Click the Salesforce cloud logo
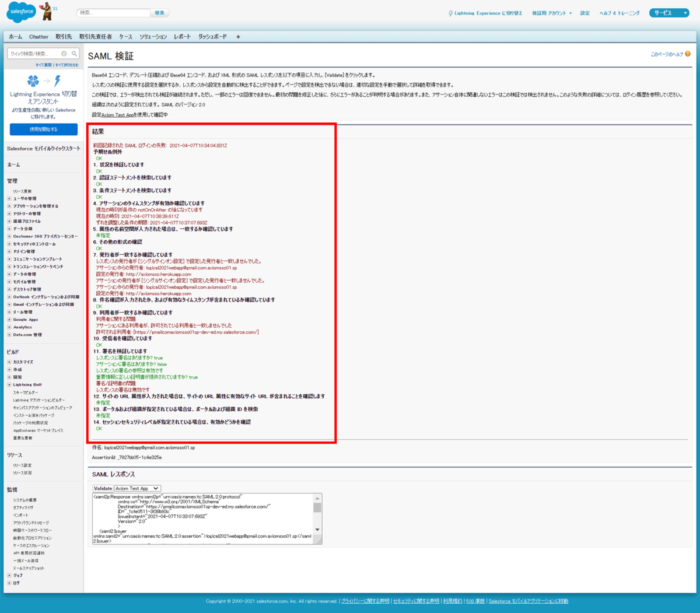The height and width of the screenshot is (613, 700). [x=22, y=12]
